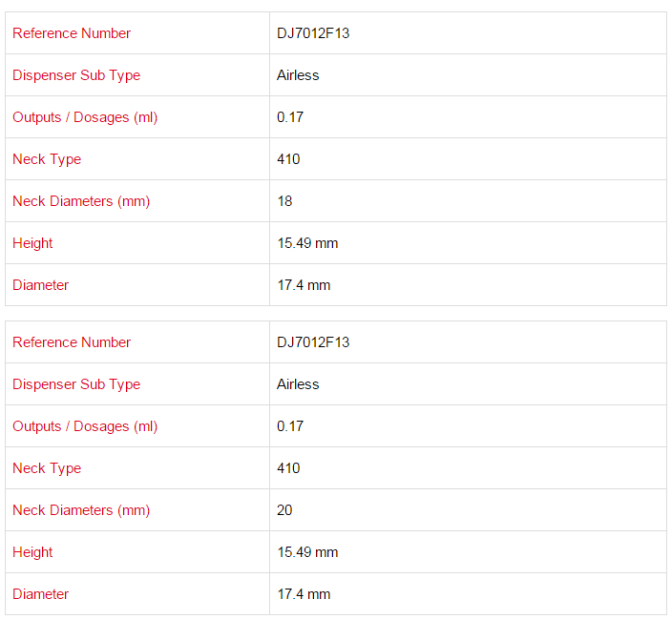Viewport: 672px width, 620px height.
Task: Click Outputs / Dosages (ml) label in second table
Action: coord(85,426)
